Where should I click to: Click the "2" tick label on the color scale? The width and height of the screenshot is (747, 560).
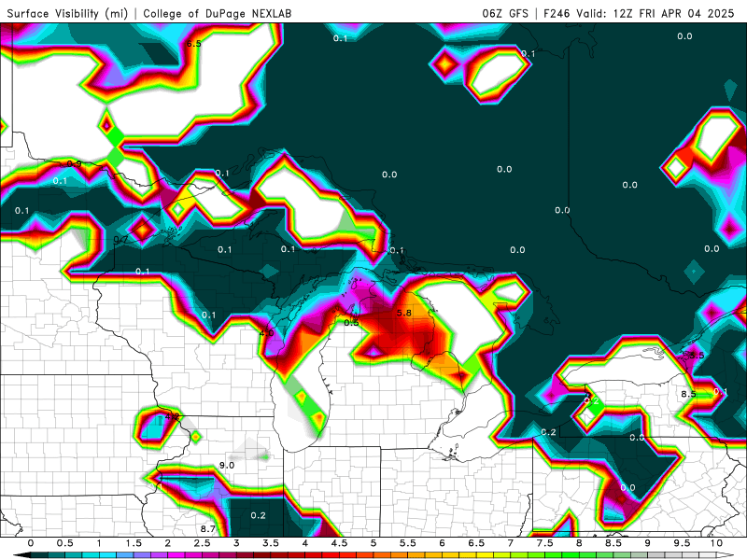coord(168,543)
